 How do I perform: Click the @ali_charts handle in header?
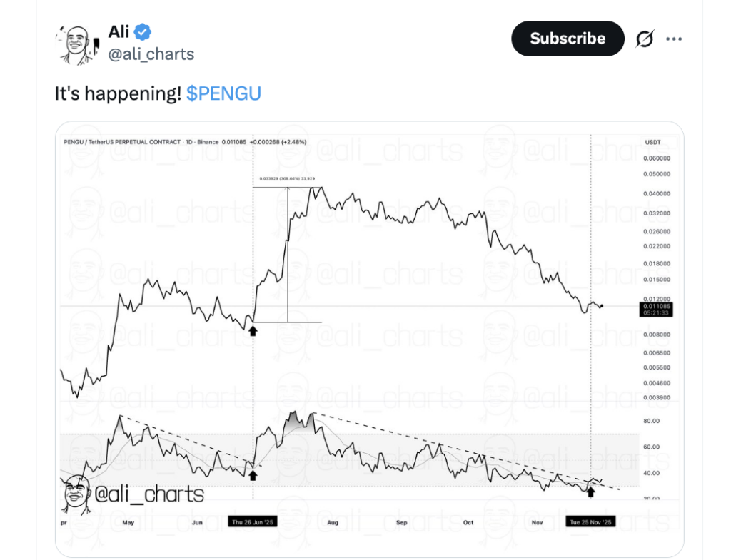(x=151, y=54)
